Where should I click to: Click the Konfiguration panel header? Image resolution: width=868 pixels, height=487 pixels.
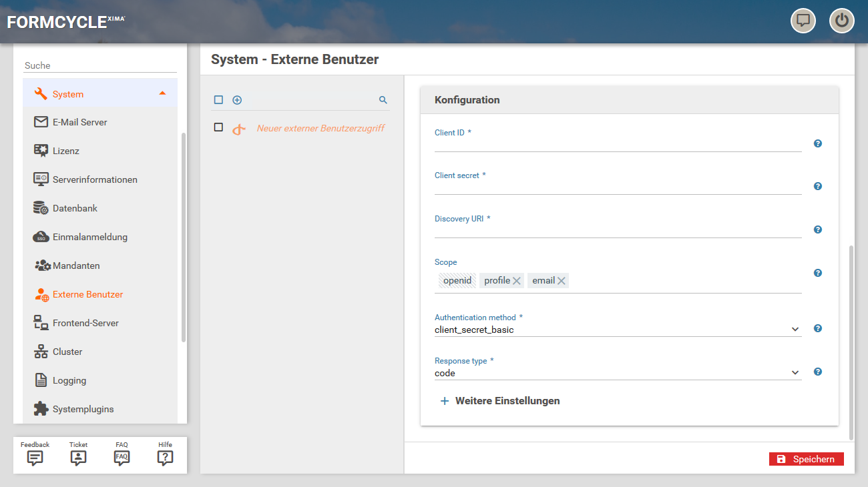pyautogui.click(x=629, y=99)
